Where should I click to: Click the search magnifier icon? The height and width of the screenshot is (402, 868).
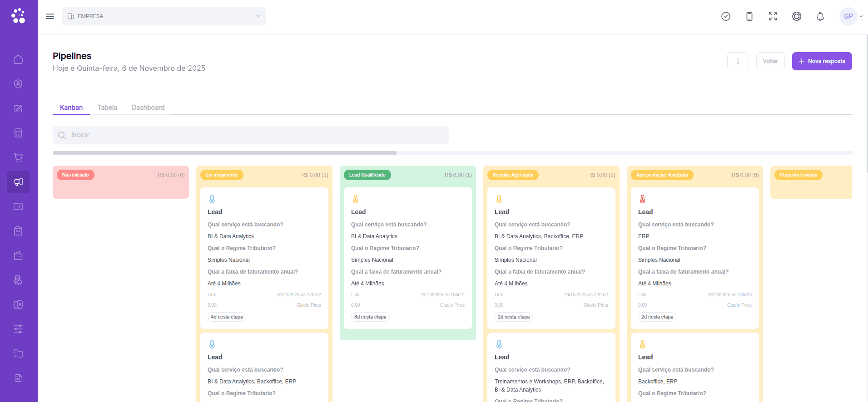pyautogui.click(x=62, y=135)
